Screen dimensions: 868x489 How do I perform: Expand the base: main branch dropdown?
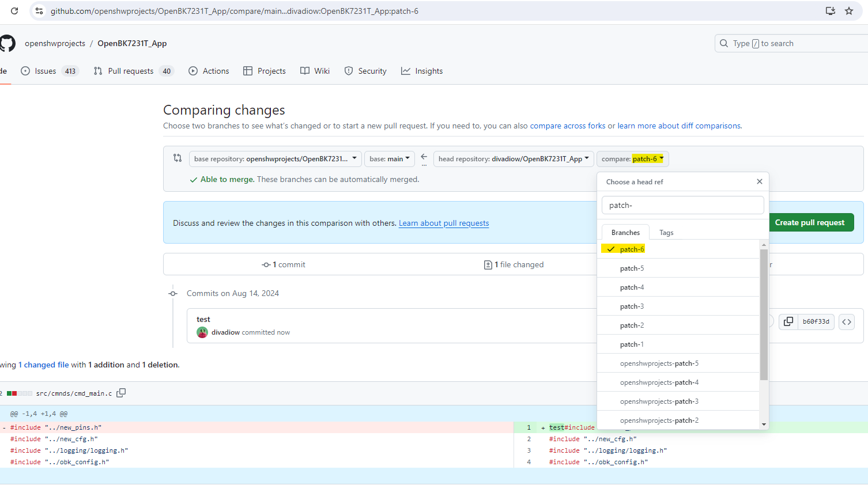tap(390, 159)
